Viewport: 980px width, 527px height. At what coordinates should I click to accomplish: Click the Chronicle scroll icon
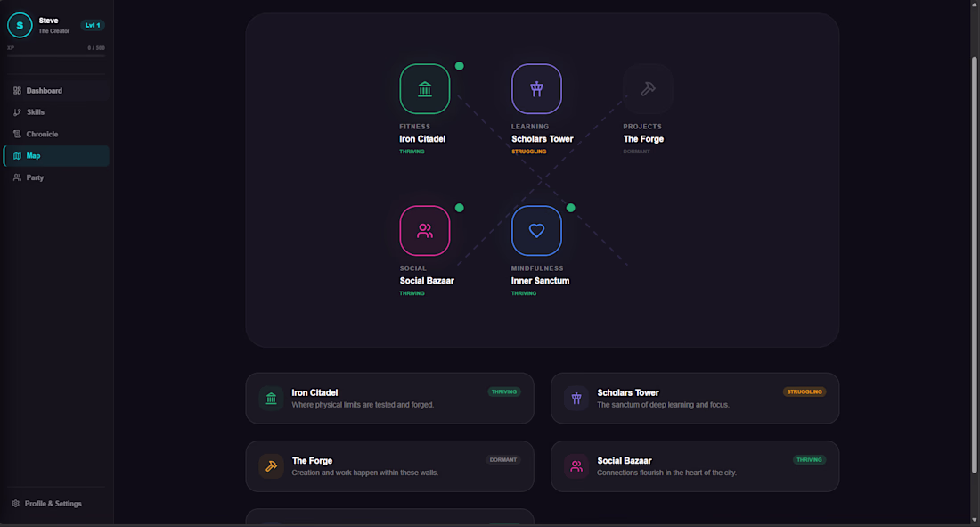(x=17, y=134)
